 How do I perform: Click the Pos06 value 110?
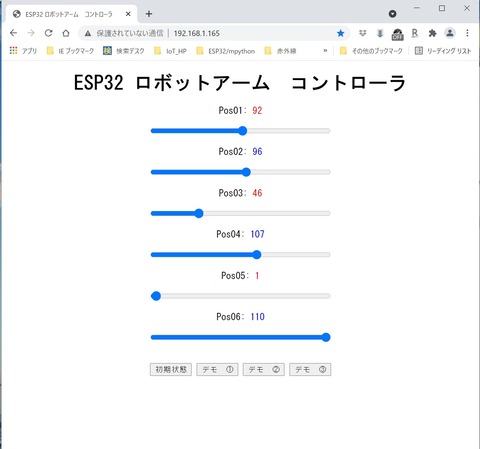click(x=257, y=317)
